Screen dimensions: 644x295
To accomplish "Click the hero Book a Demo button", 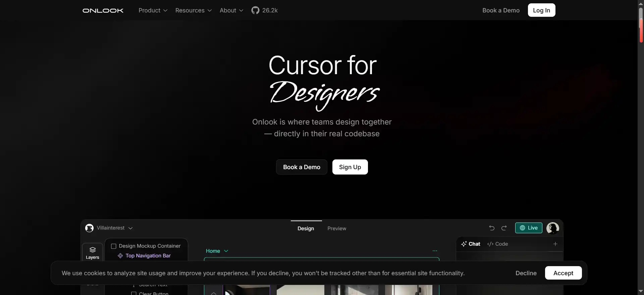I will point(302,167).
